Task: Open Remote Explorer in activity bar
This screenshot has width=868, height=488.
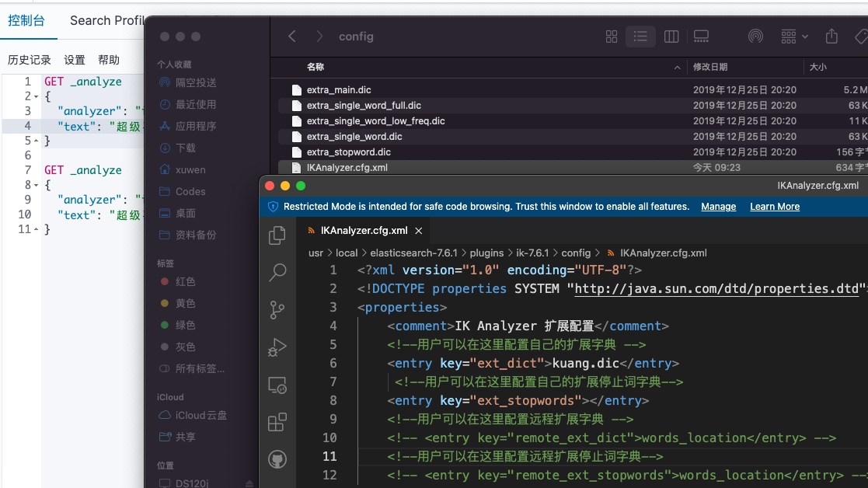Action: point(277,385)
